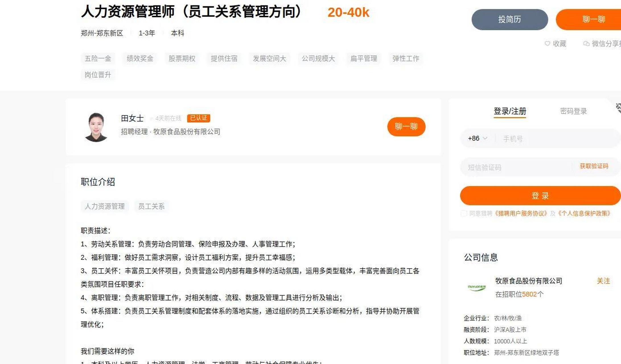Click the 扁平管理 benefit tag
The height and width of the screenshot is (364, 621).
364,58
